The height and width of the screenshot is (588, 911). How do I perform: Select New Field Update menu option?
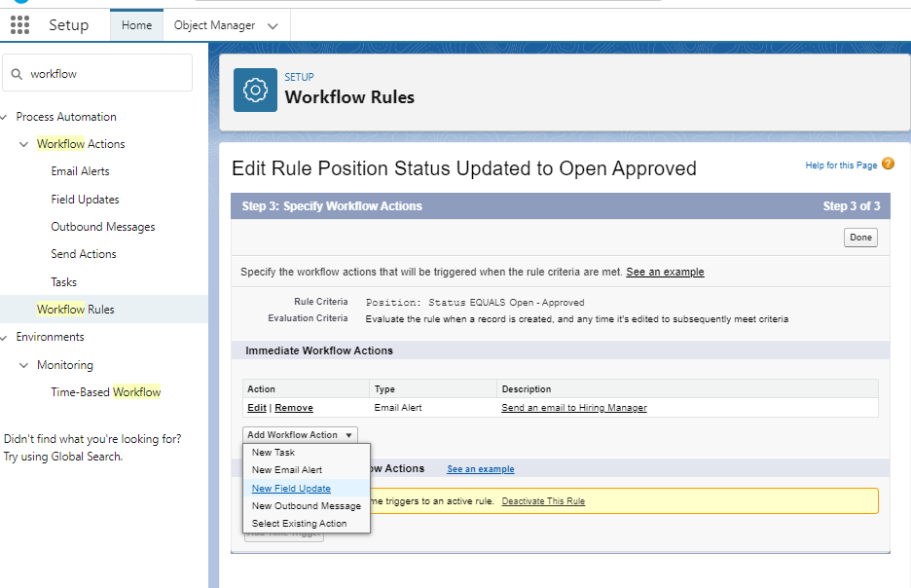[x=291, y=488]
